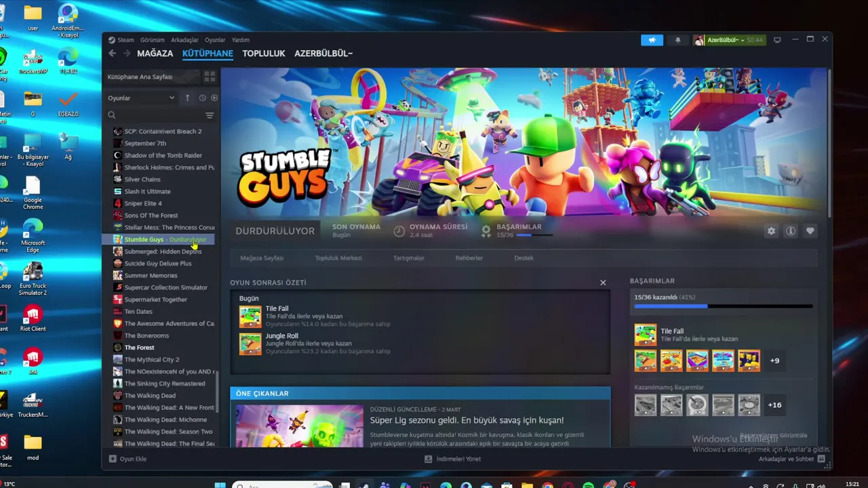This screenshot has height=488, width=868.
Task: Click the Tile Fall achievement icon in summary
Action: [x=250, y=317]
